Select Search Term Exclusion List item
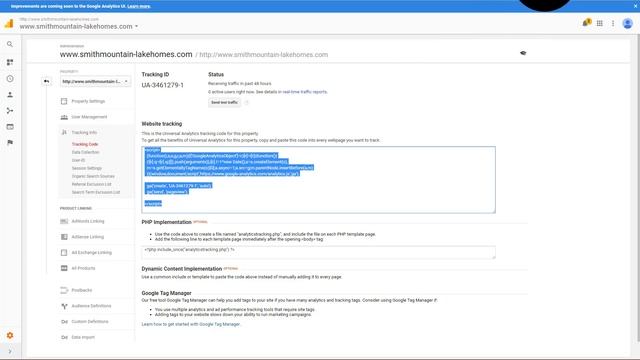The image size is (640, 360). click(x=96, y=192)
